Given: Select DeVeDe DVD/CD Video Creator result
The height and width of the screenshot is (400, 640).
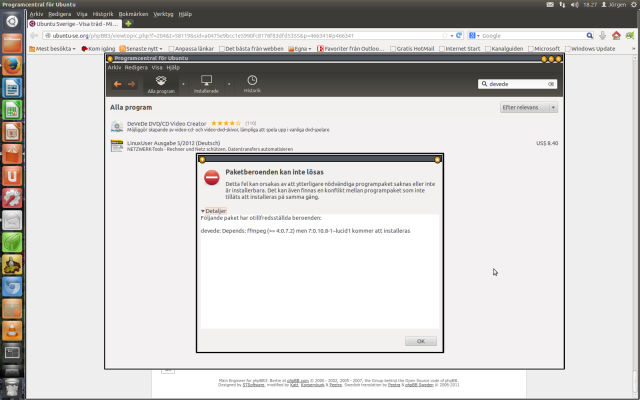Looking at the screenshot, I should coord(334,127).
